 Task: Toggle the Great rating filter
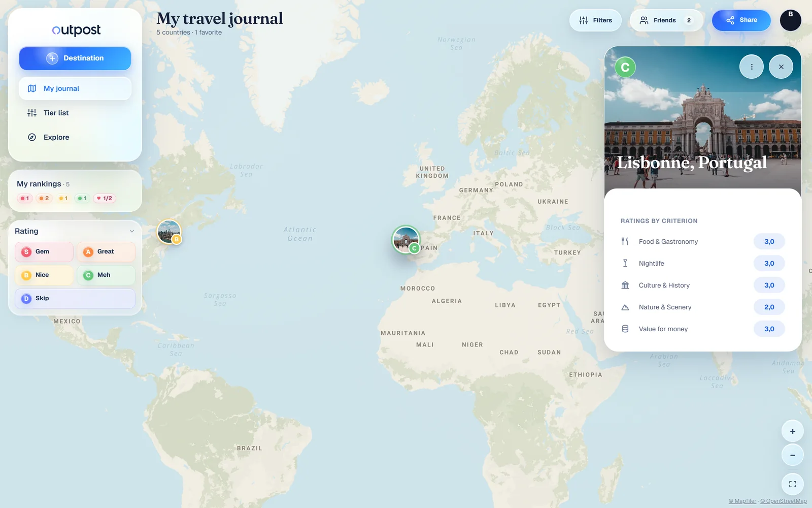click(x=106, y=252)
